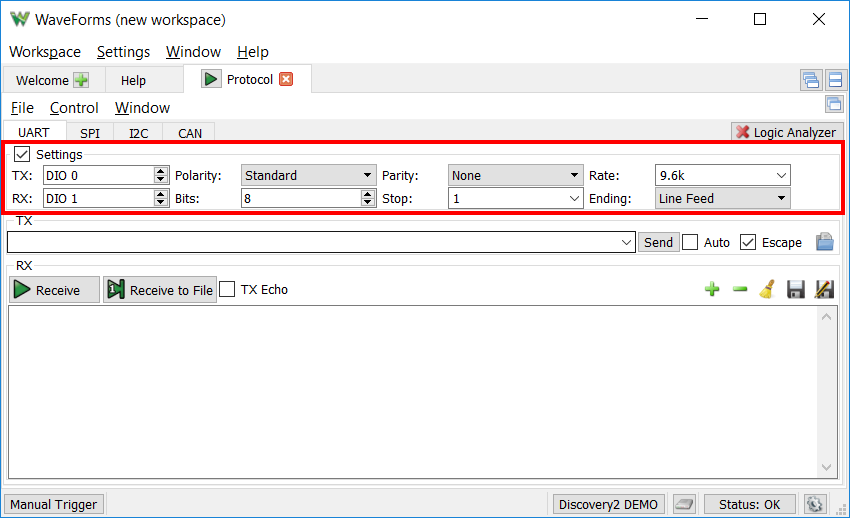Viewport: 850px width, 518px height.
Task: Click the green plus icon on Welcome tab
Action: pyautogui.click(x=81, y=80)
